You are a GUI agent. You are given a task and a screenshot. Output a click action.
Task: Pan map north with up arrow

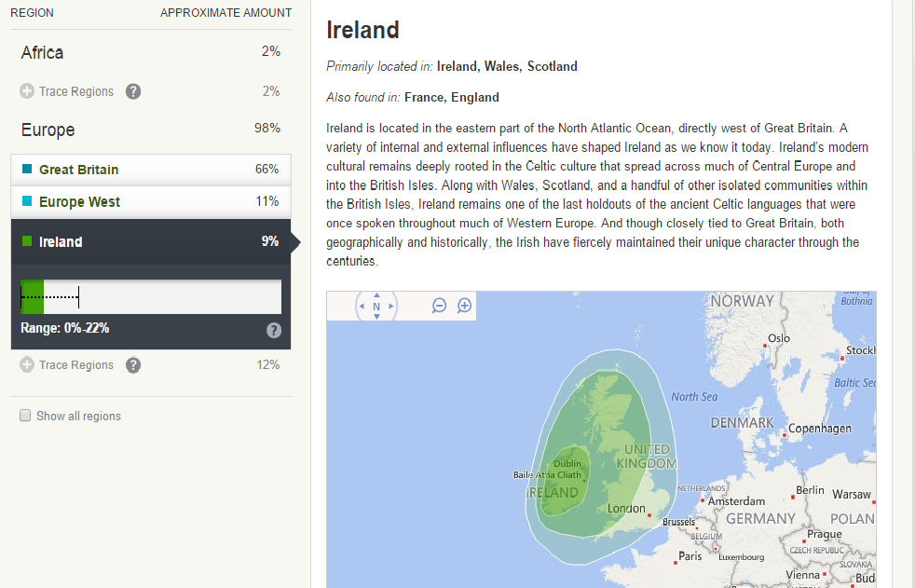point(376,294)
